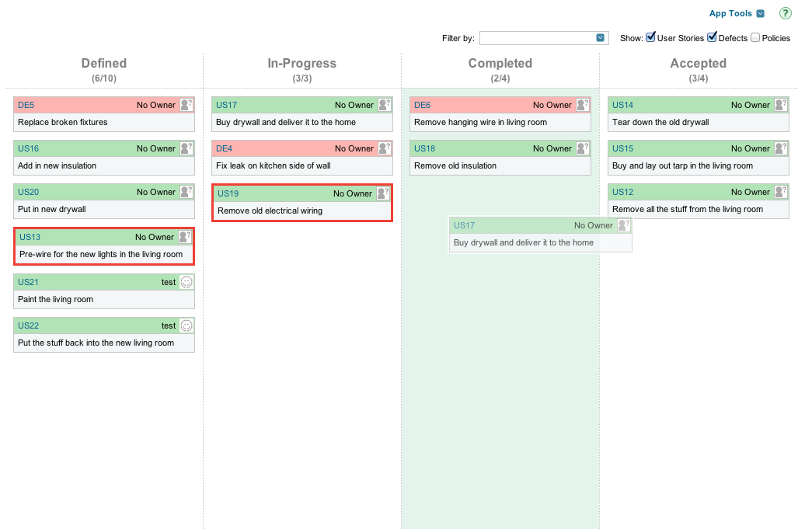812x529 pixels.
Task: Open the US20 story link
Action: tap(28, 192)
